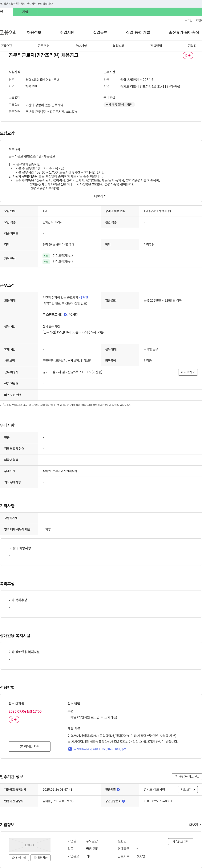Click the 국민연금, 고용보험, 산재보험, 건강보험 text

tap(67, 361)
